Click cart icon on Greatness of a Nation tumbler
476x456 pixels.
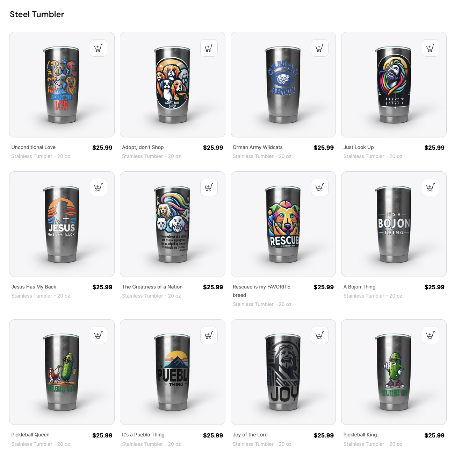(x=209, y=187)
